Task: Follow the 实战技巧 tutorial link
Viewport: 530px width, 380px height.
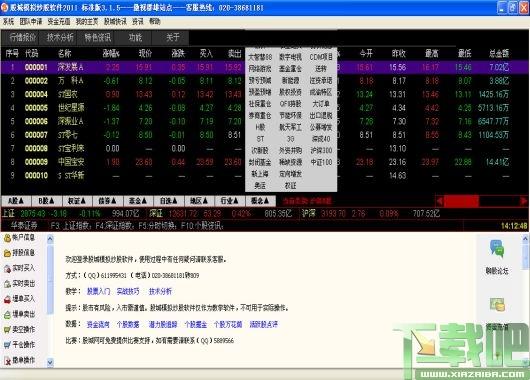Action: (x=128, y=291)
